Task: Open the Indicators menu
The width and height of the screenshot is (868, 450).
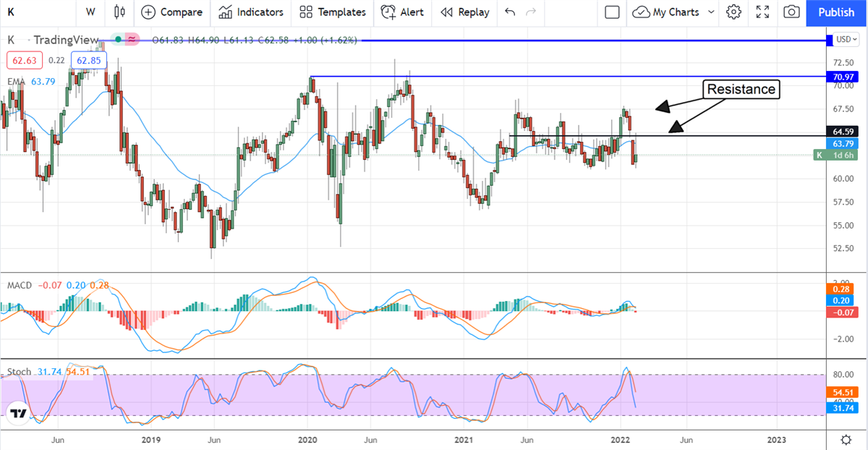Action: [251, 12]
